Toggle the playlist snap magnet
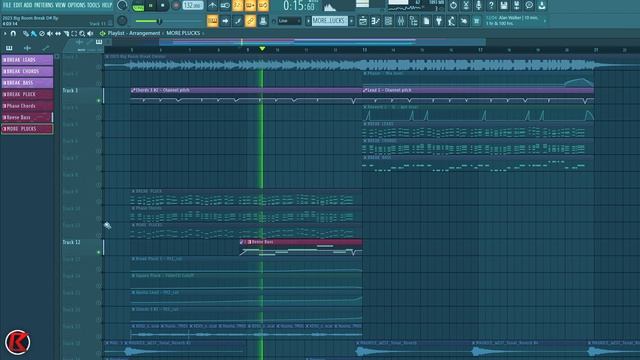 click(x=13, y=33)
